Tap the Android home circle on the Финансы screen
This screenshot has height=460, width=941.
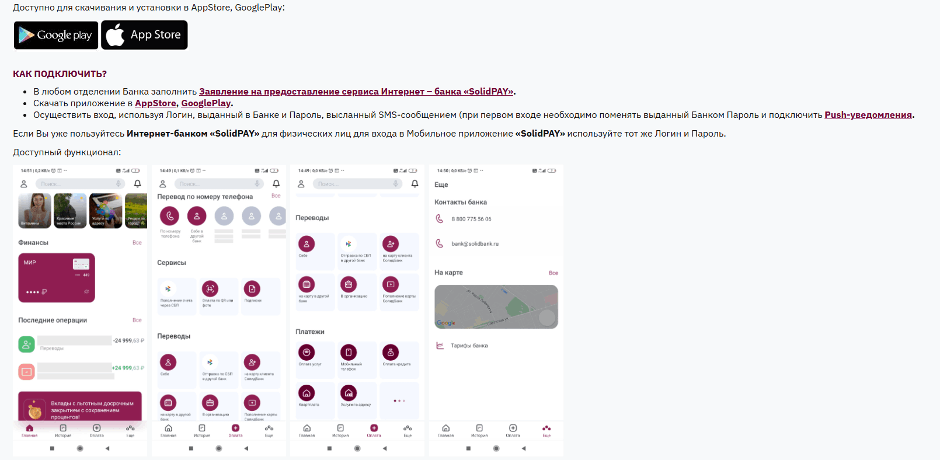[x=80, y=448]
